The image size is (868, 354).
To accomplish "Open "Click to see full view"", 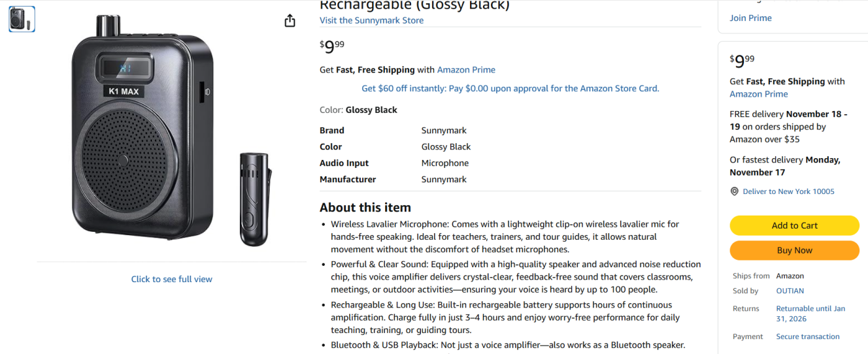I will click(171, 279).
